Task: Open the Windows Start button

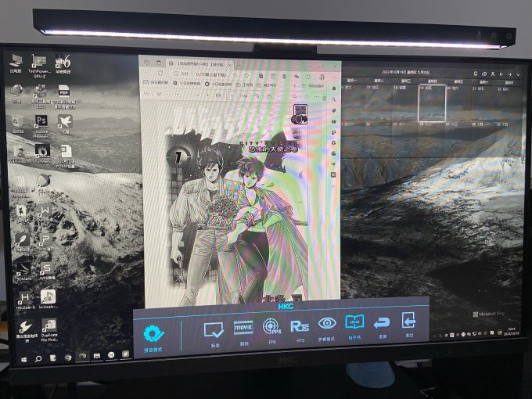Action: pos(23,360)
